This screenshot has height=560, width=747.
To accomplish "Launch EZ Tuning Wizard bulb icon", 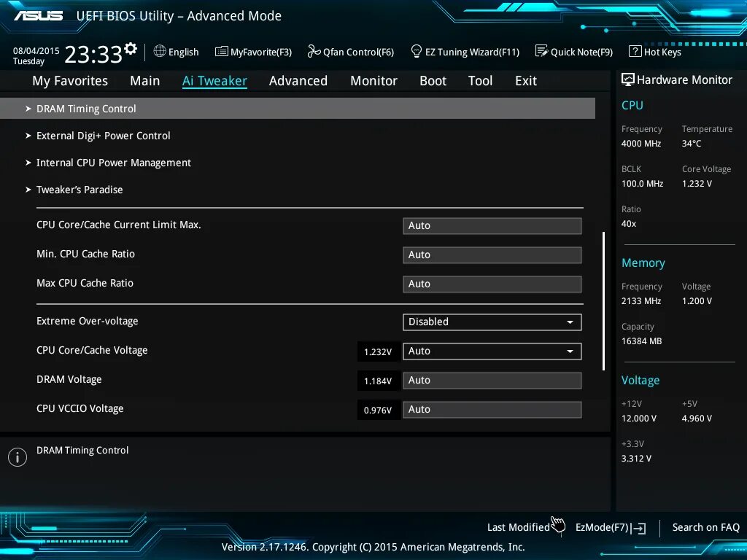I will (416, 51).
